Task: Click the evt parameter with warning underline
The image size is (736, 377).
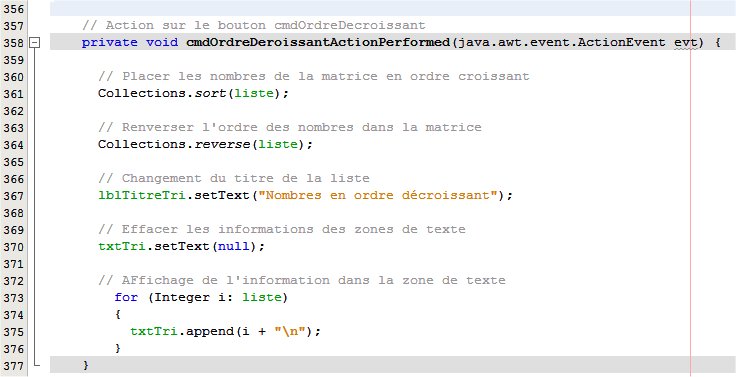Action: pyautogui.click(x=686, y=43)
